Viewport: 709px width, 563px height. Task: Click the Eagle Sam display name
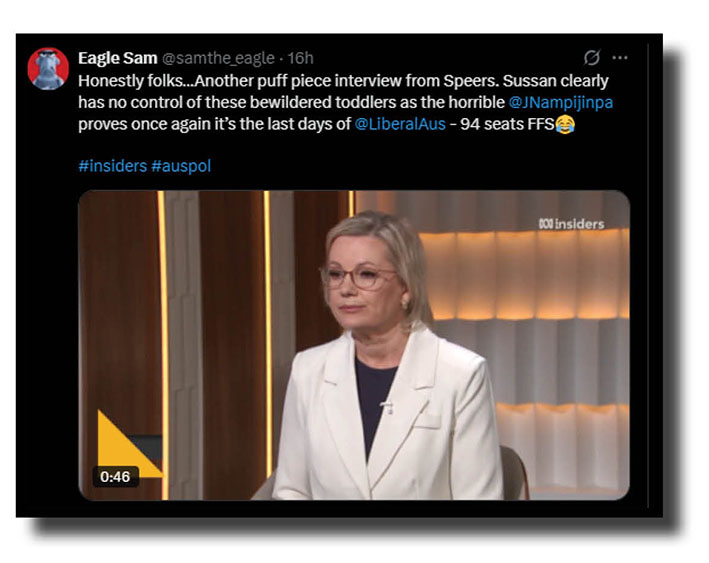click(x=118, y=58)
